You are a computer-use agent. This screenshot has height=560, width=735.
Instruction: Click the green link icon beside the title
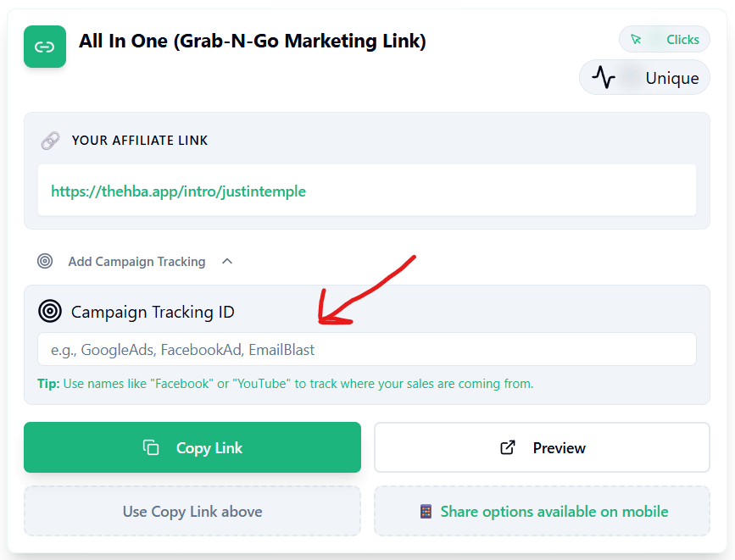click(44, 47)
